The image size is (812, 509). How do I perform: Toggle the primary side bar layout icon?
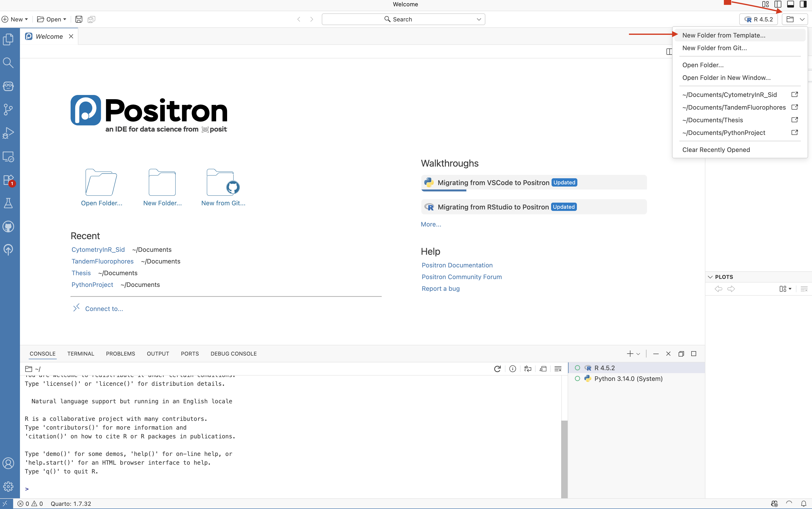point(778,4)
